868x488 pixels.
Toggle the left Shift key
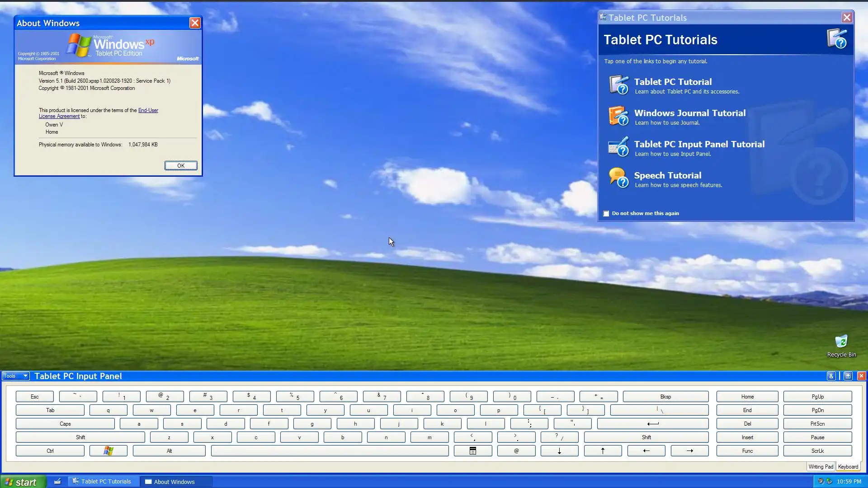tap(80, 437)
